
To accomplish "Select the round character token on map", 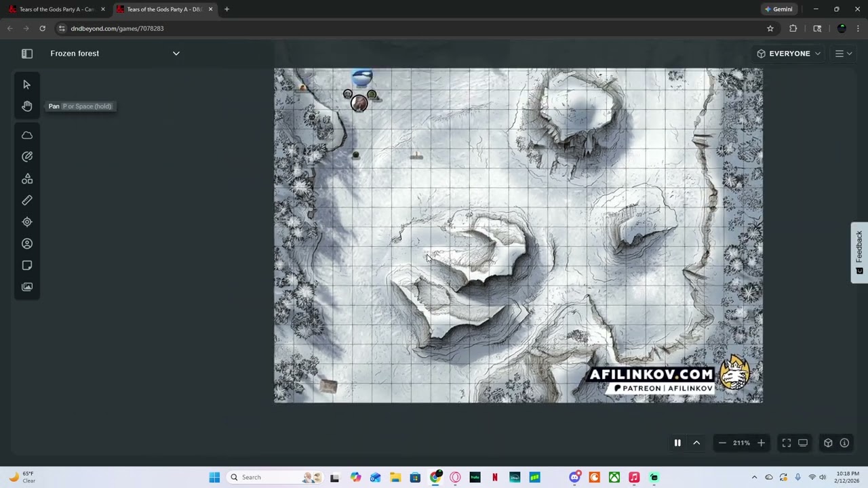I will click(x=359, y=103).
